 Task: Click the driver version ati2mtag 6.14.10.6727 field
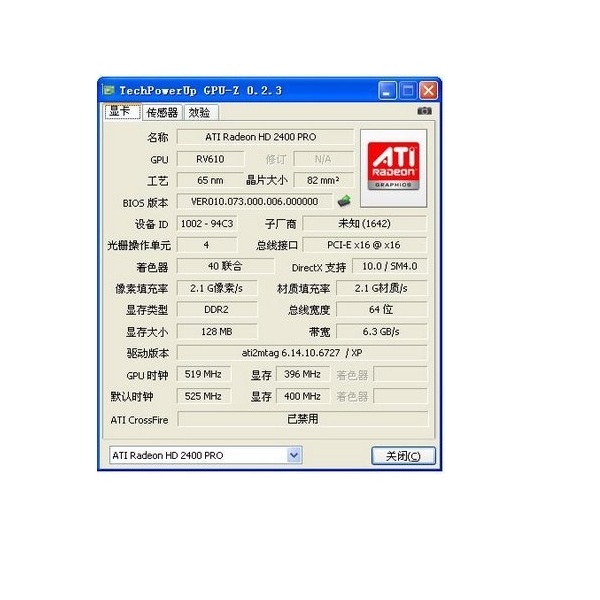302,353
